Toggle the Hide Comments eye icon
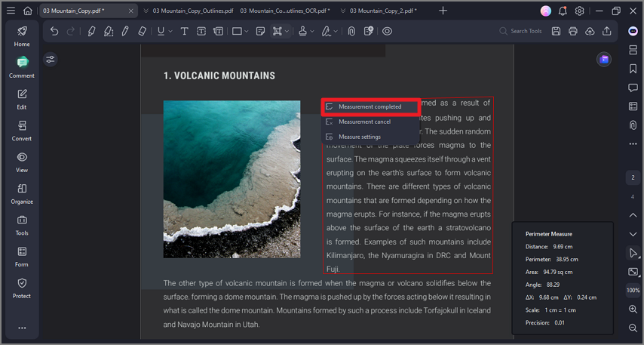Image resolution: width=644 pixels, height=345 pixels. [388, 31]
